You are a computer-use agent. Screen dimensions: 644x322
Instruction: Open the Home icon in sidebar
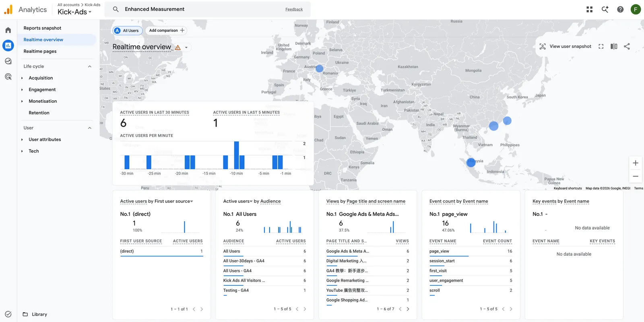point(8,30)
